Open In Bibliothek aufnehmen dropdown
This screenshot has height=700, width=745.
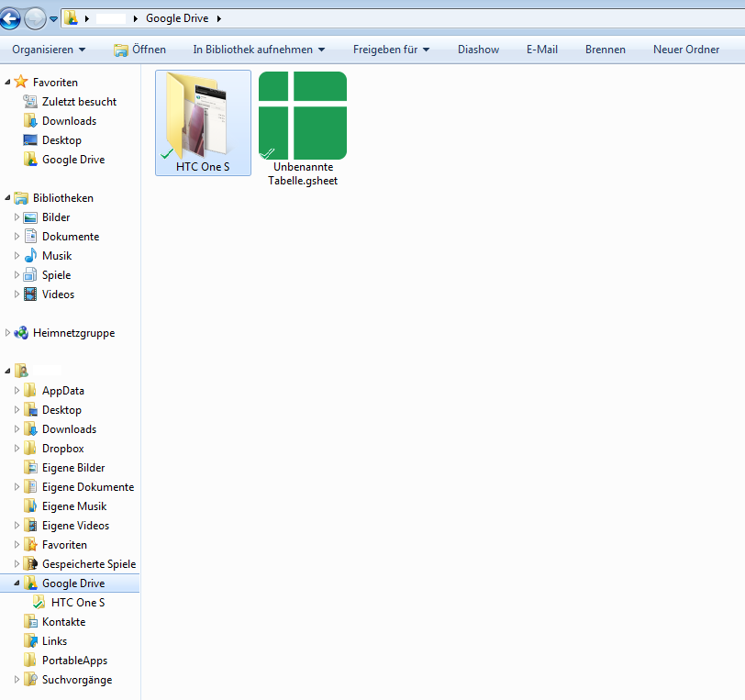click(x=259, y=50)
